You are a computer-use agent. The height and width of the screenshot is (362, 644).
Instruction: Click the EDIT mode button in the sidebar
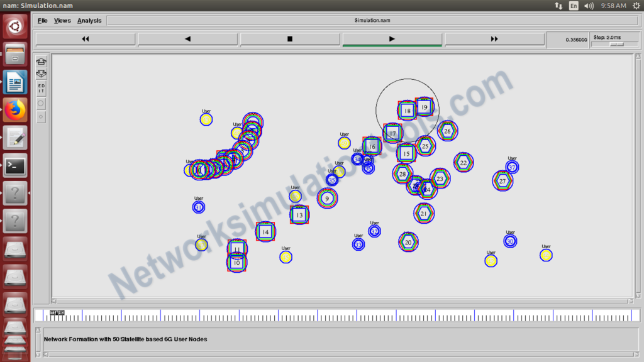(x=41, y=87)
